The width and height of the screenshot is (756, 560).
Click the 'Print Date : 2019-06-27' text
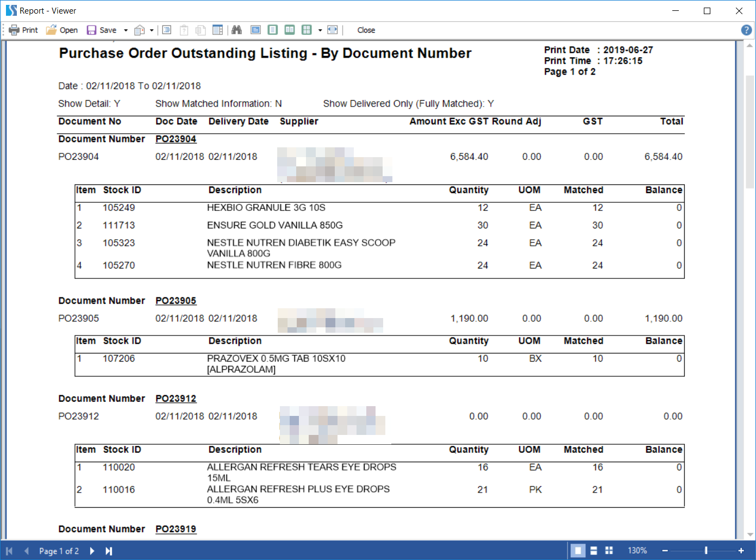click(598, 50)
